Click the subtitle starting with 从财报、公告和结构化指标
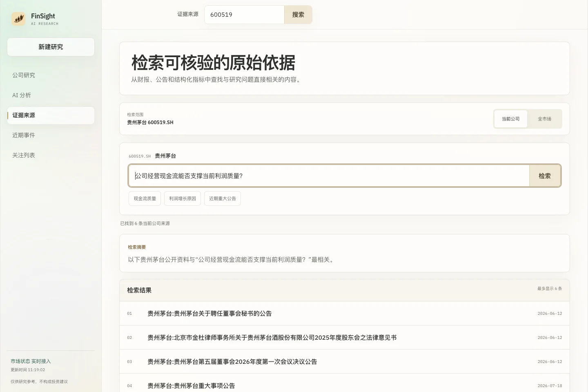Viewport: 588px width, 392px height. 217,80
